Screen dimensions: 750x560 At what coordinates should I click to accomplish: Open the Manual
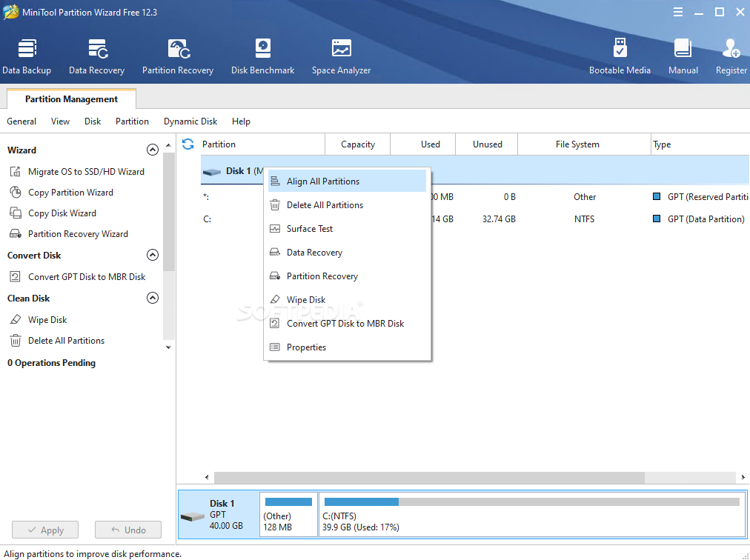coord(683,57)
